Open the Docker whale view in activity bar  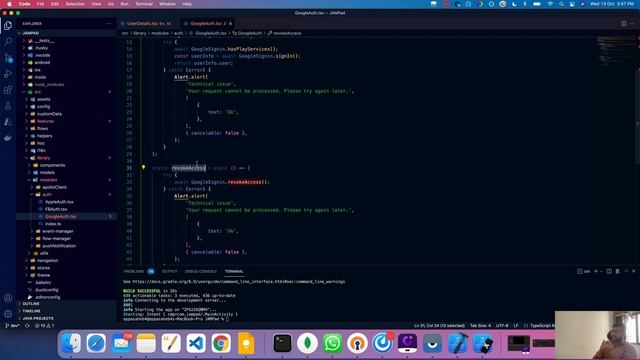[8, 138]
